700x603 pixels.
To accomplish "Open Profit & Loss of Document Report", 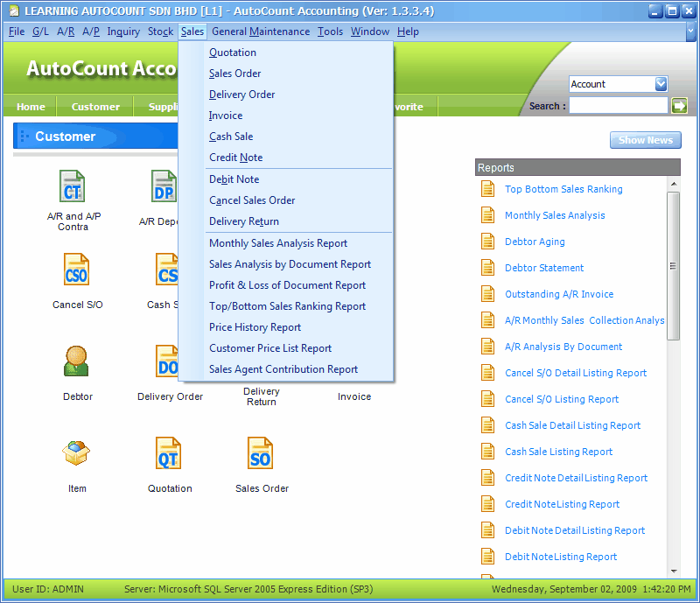I will tap(286, 285).
